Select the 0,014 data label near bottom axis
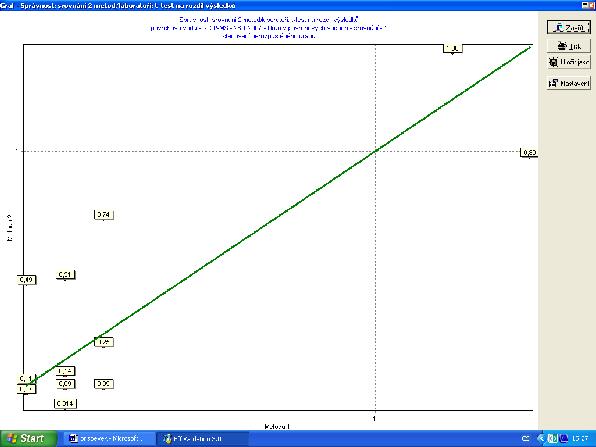This screenshot has height=447, width=596. (x=65, y=404)
